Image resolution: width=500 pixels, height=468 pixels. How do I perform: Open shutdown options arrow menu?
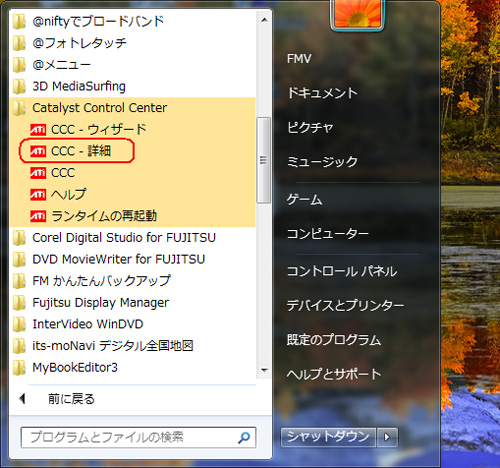(x=387, y=437)
